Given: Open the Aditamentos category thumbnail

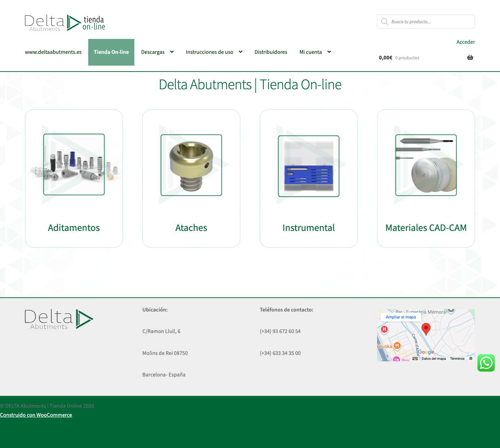Looking at the screenshot, I should coord(74,165).
